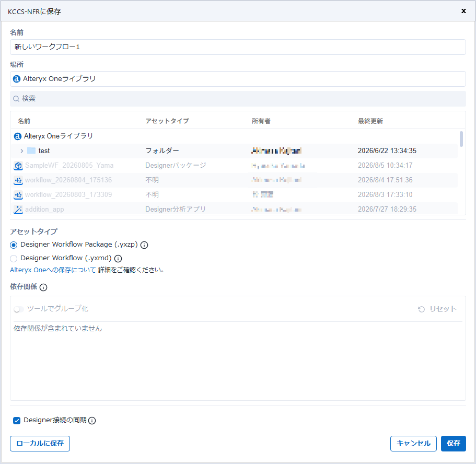Screen dimensions: 476x464
Task: Toggle the ツールでグループ化 switch
Action: click(x=18, y=309)
